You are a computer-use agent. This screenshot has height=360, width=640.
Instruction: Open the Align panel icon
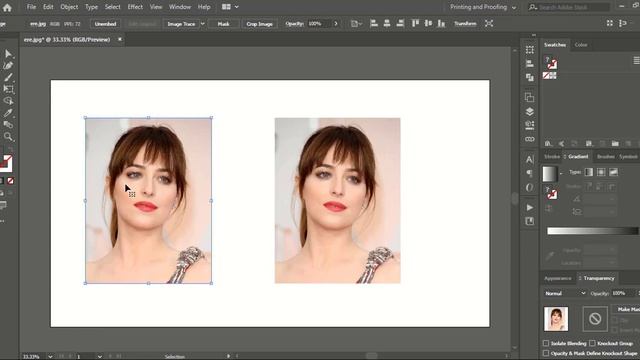(x=529, y=64)
